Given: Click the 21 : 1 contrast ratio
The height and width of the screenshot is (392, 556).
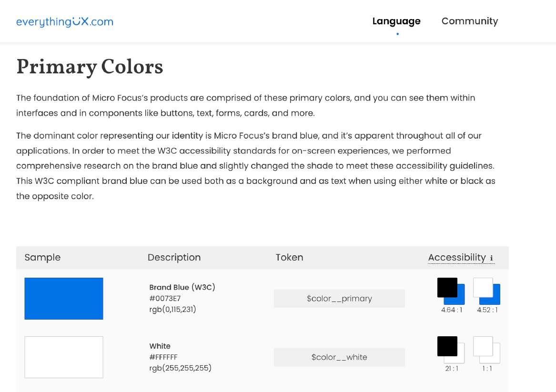Looking at the screenshot, I should click(451, 369).
